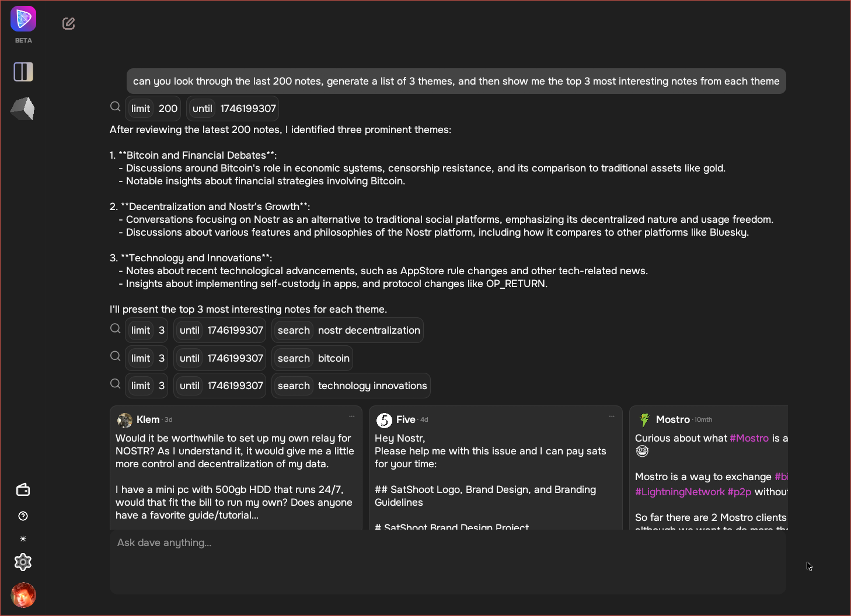This screenshot has width=851, height=616.
Task: Click 'until' chip on technology innovations row
Action: (x=220, y=386)
